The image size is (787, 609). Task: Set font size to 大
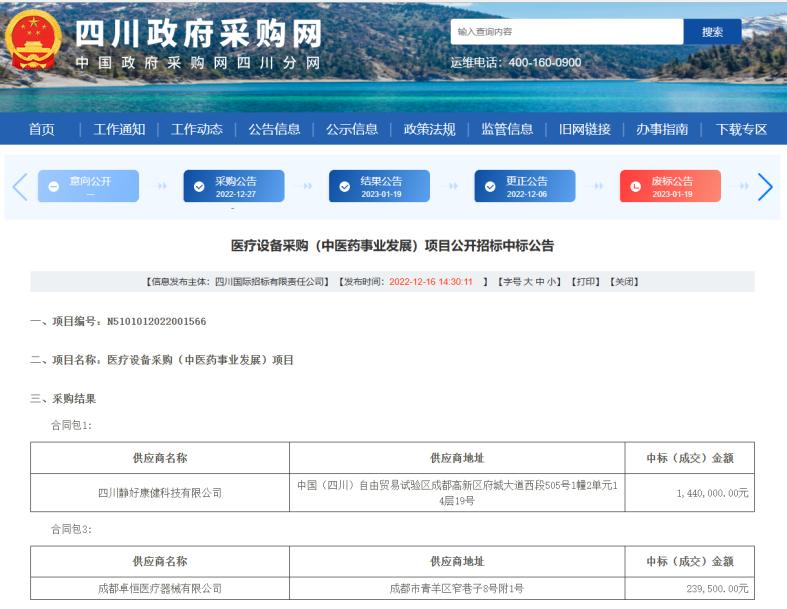pos(528,282)
